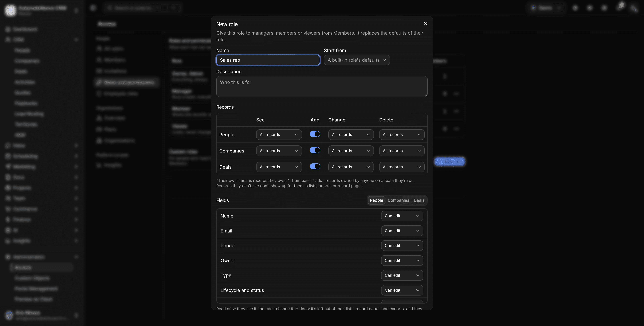Open the Phone field permission dropdown

(x=402, y=246)
